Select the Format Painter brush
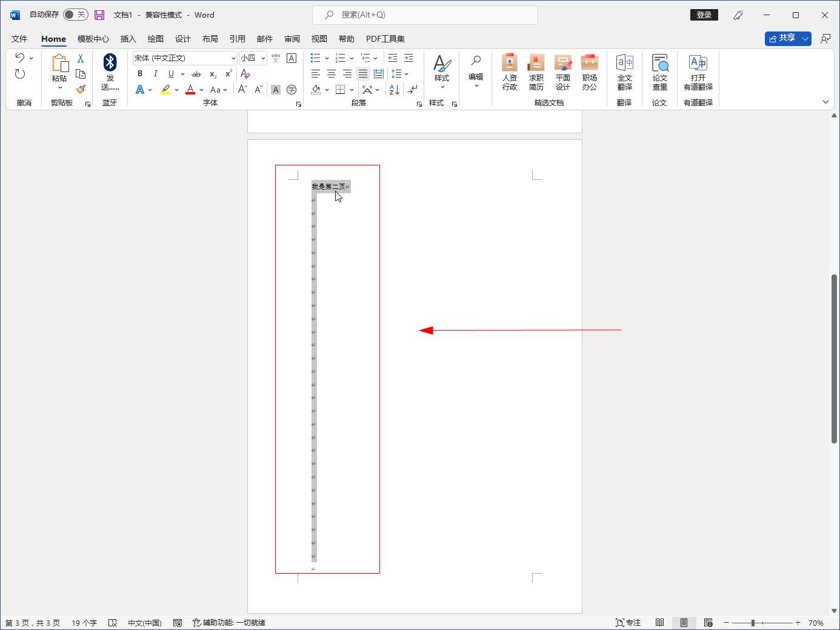Screen dimensions: 840x630 pyautogui.click(x=81, y=89)
